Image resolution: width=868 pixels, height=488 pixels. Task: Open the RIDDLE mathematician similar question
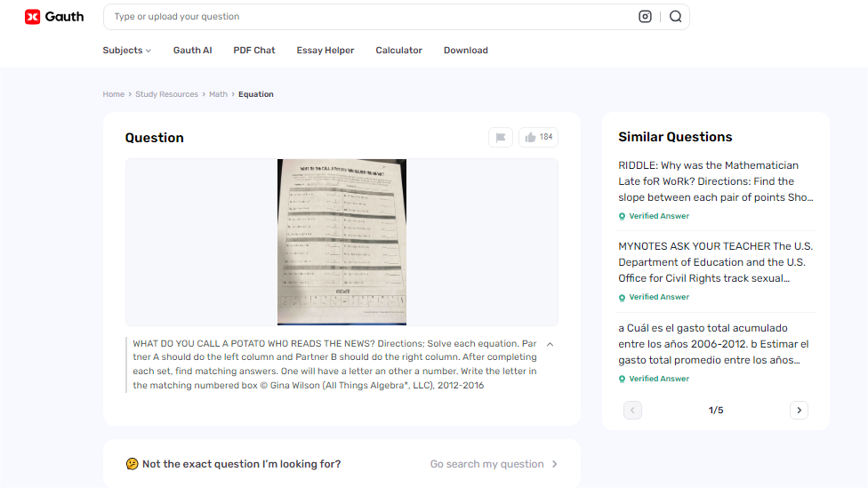716,181
